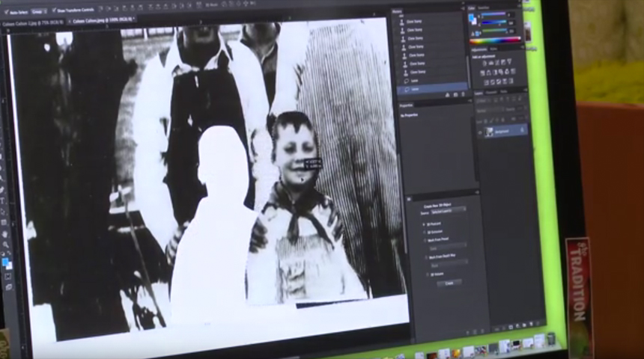
Task: Collapse the History panel with the arrow
Action: point(463,8)
